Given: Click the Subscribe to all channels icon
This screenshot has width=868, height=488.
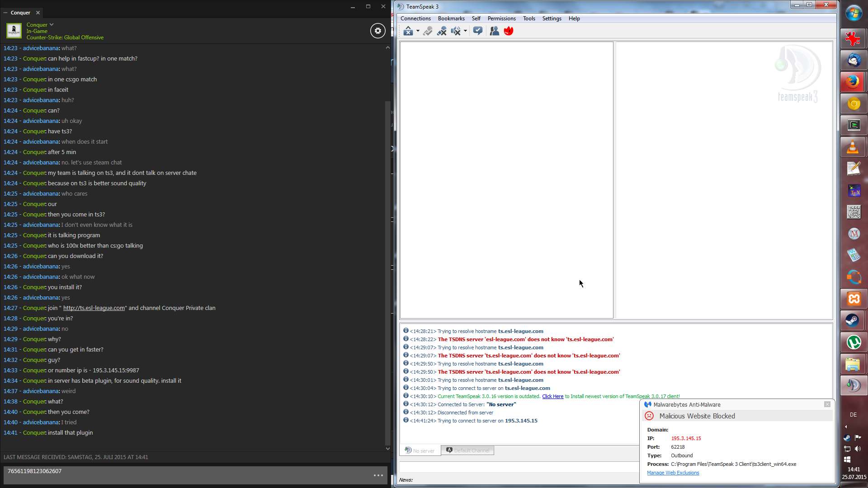Looking at the screenshot, I should click(478, 31).
